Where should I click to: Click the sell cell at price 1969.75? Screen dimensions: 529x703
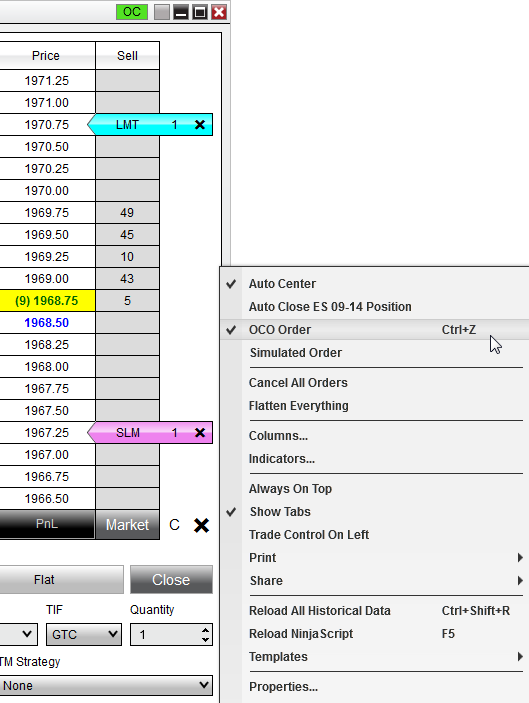pyautogui.click(x=127, y=213)
